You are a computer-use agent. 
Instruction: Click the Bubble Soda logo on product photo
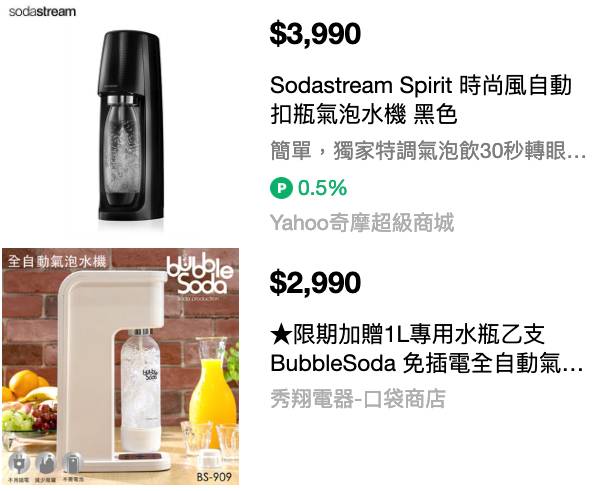coord(200,277)
